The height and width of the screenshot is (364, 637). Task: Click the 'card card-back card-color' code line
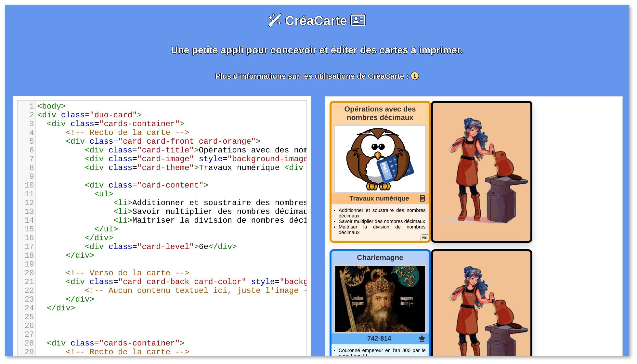coord(186,282)
